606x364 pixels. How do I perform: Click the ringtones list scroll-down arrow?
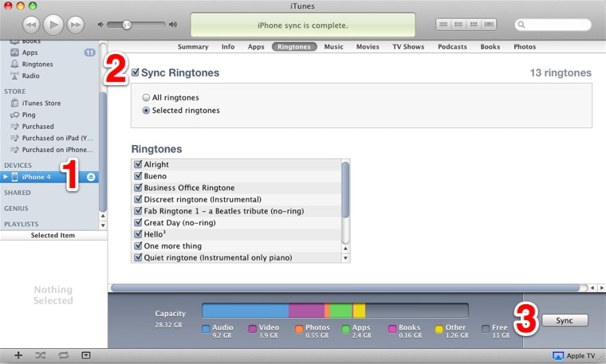click(x=345, y=258)
